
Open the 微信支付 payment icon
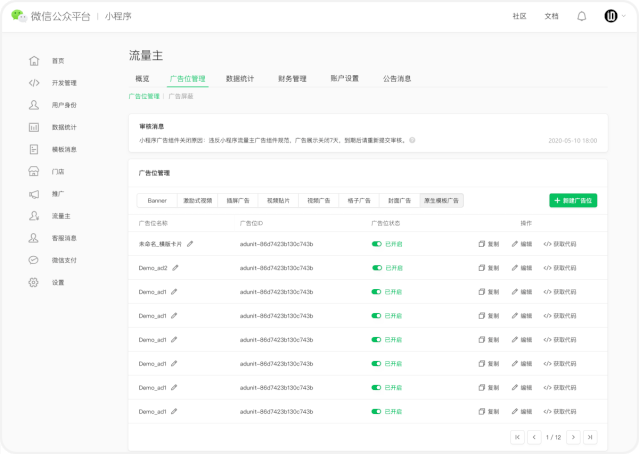click(33, 260)
